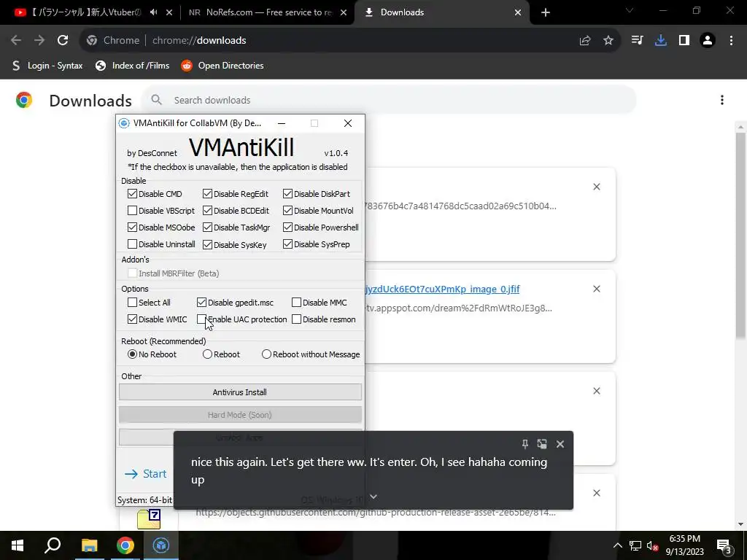The width and height of the screenshot is (747, 560).
Task: Mute the YouTube tab audio icon
Action: pyautogui.click(x=153, y=12)
